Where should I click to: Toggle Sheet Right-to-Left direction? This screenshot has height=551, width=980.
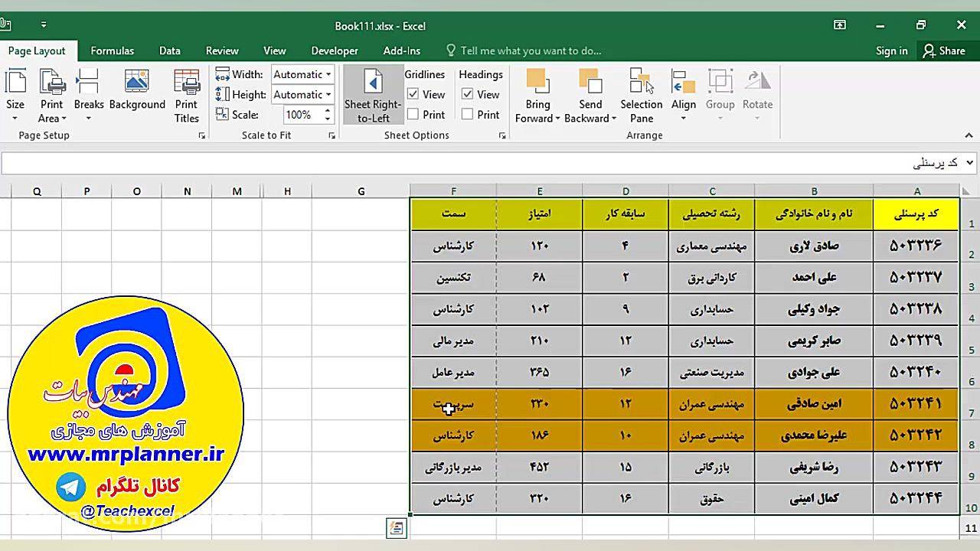373,96
